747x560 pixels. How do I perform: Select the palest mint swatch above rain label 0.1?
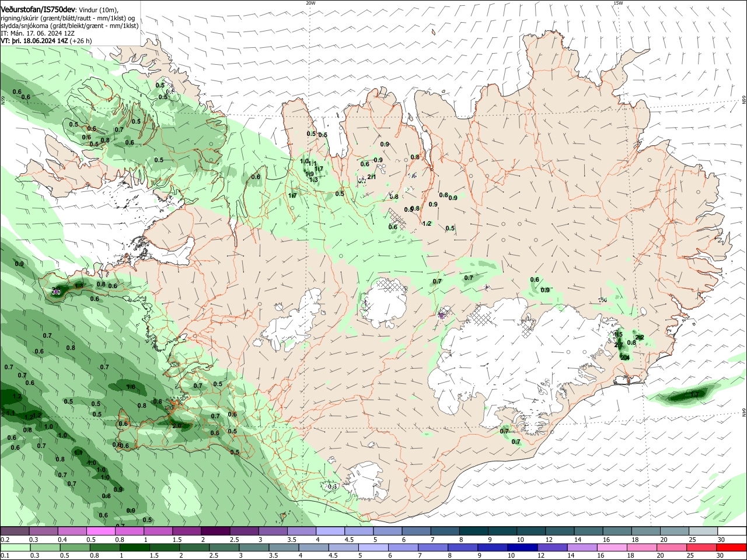tap(15, 547)
